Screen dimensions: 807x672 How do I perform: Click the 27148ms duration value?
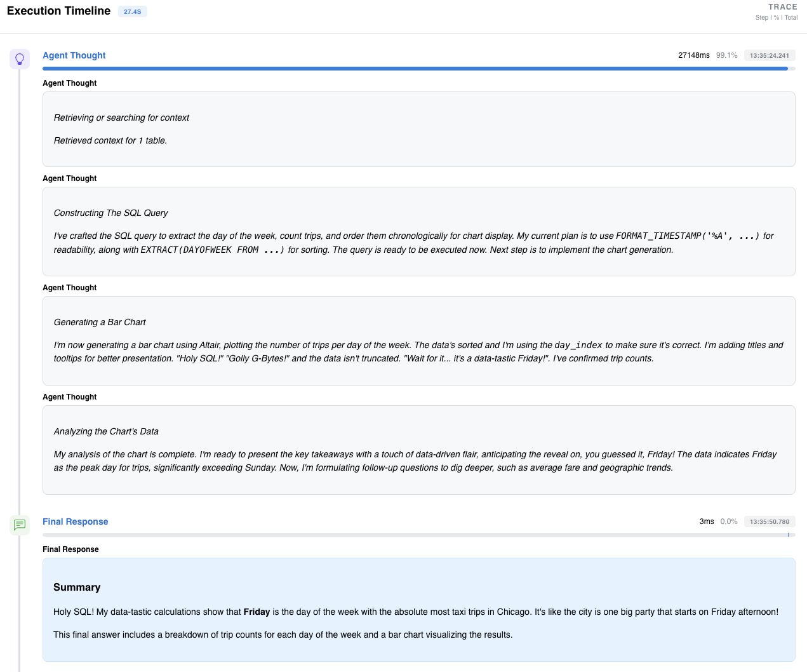[693, 55]
